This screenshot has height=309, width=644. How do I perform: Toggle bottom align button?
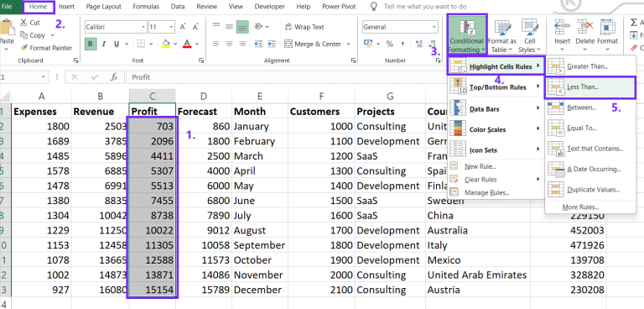click(242, 27)
